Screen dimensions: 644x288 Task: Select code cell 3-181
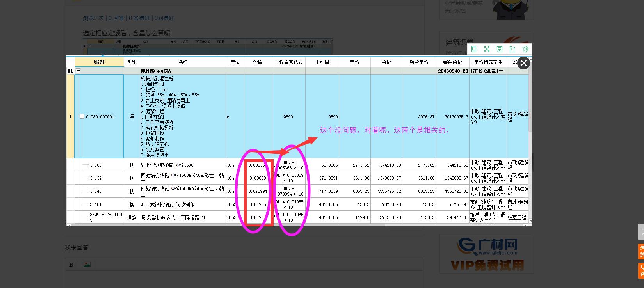99,204
